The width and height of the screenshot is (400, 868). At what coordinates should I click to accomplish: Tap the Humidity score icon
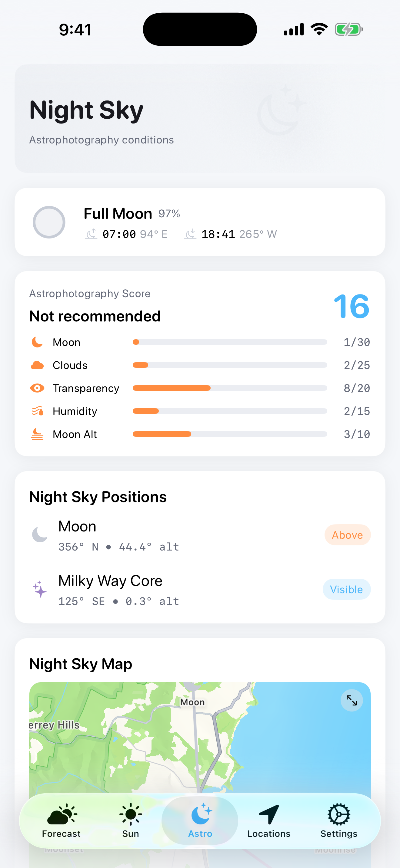tap(37, 411)
